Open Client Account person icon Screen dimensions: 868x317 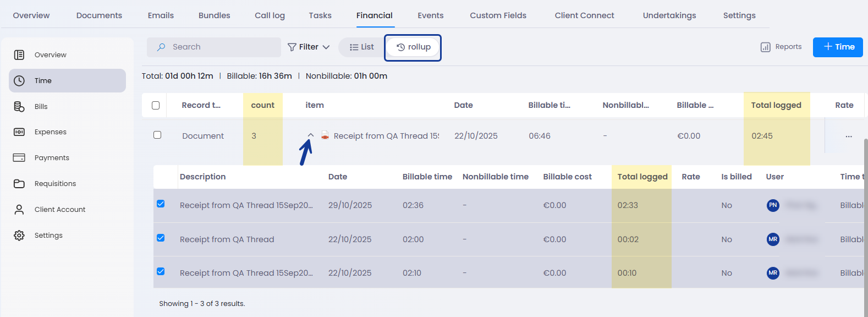click(x=19, y=210)
